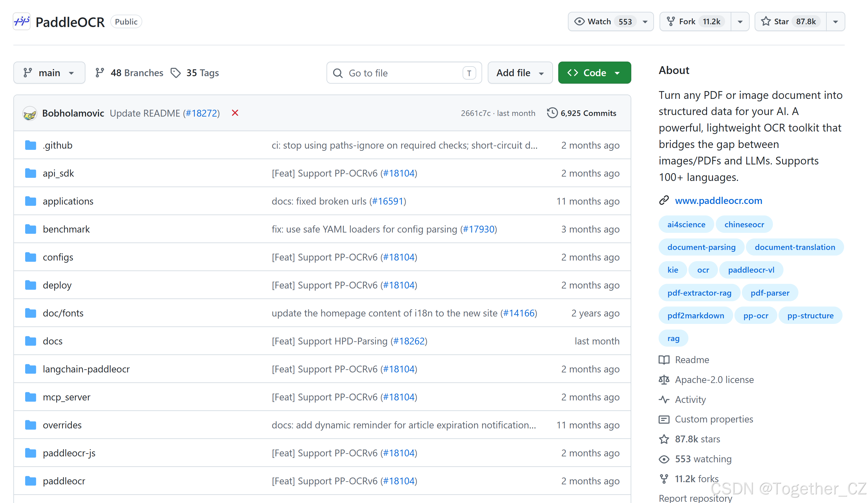Viewport: 868px width, 503px height.
Task: Click the mcp_server folder icon
Action: (31, 397)
